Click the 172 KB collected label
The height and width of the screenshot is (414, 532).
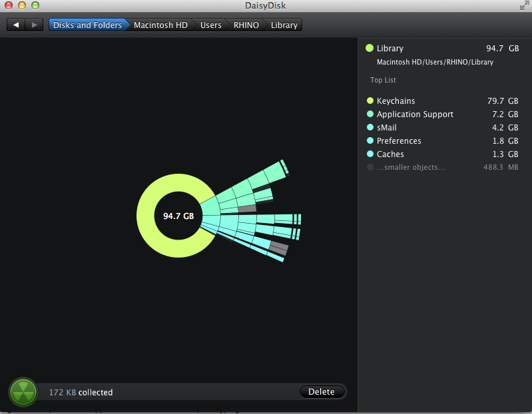81,392
